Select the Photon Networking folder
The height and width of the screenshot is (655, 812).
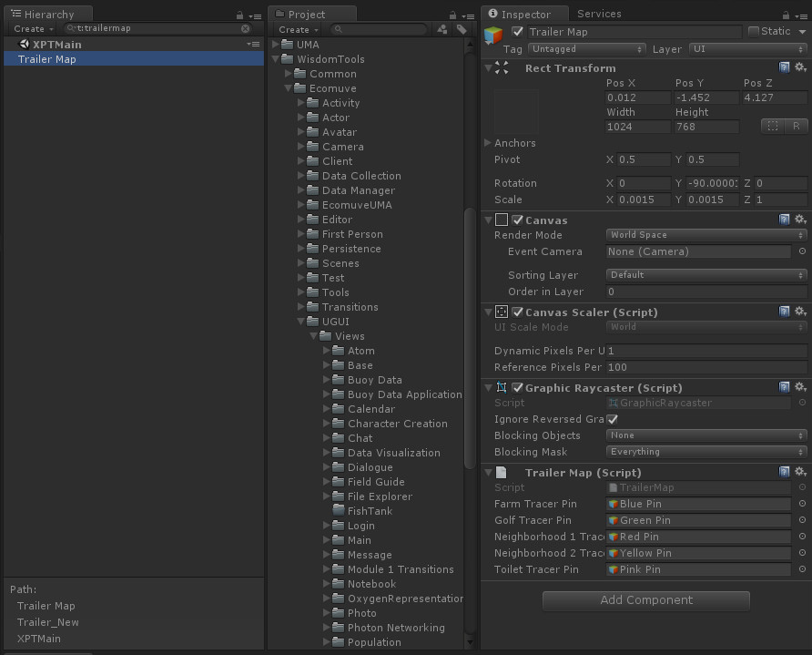pos(396,628)
